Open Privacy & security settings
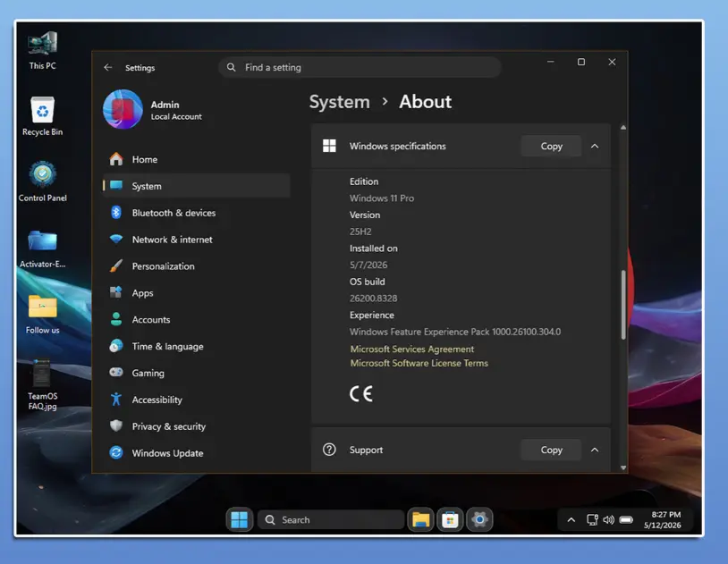 (197, 426)
